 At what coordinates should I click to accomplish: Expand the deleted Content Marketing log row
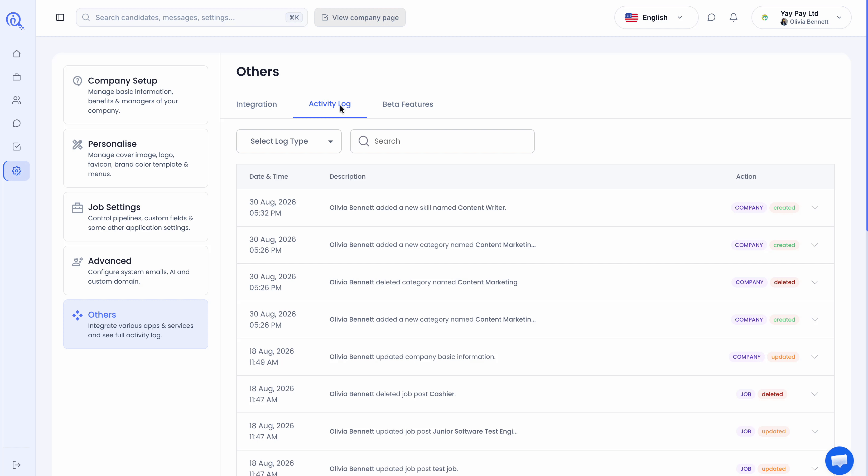tap(815, 282)
